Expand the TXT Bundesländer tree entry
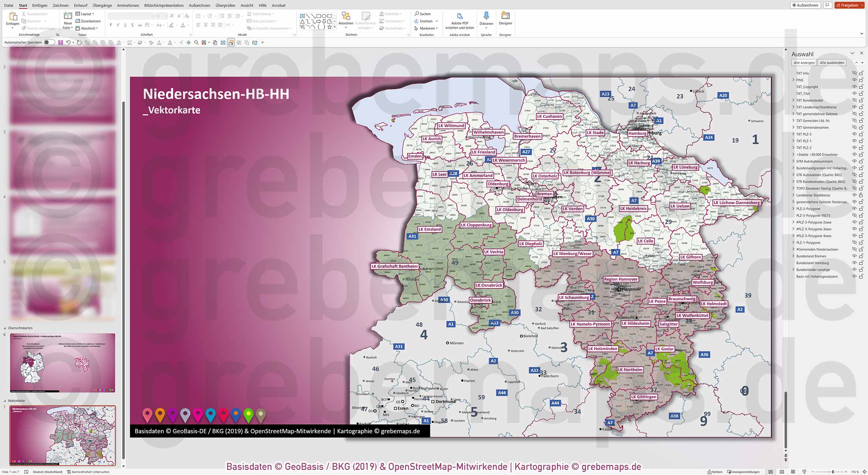The width and height of the screenshot is (868, 475). pyautogui.click(x=793, y=100)
